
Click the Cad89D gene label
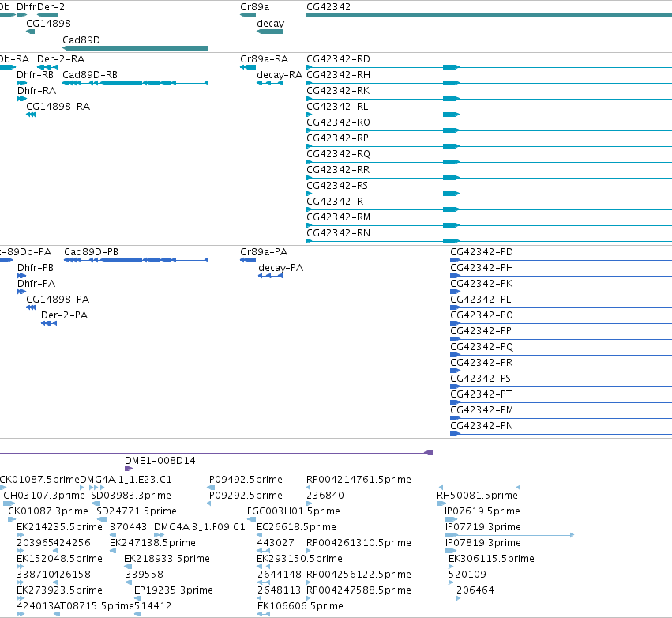[x=81, y=40]
